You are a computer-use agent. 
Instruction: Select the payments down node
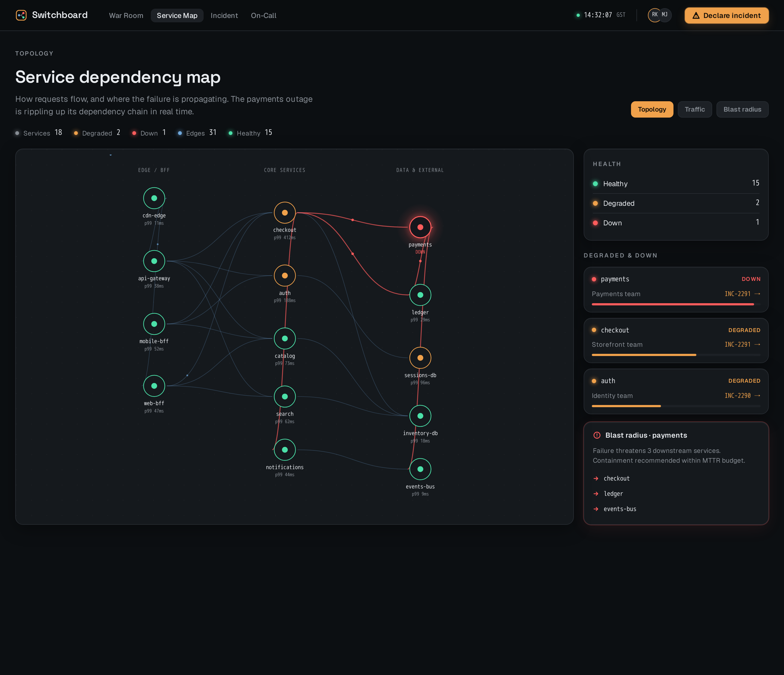click(420, 227)
